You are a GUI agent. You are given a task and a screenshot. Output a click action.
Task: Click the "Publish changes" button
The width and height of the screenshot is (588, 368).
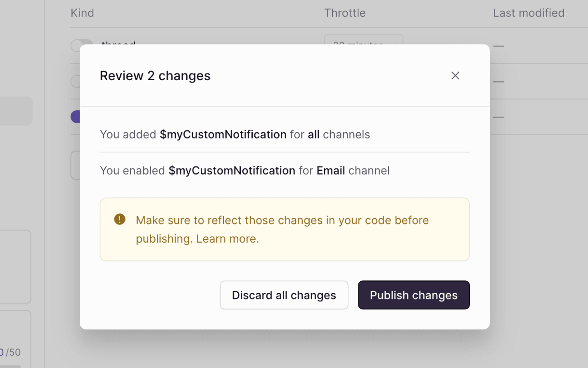pos(413,295)
